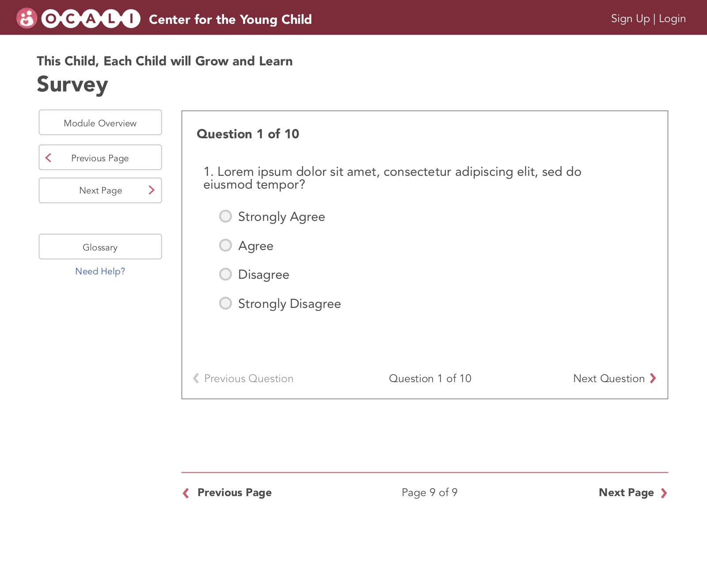This screenshot has width=707, height=588.
Task: Click the Center for the Young Child title
Action: coord(230,19)
